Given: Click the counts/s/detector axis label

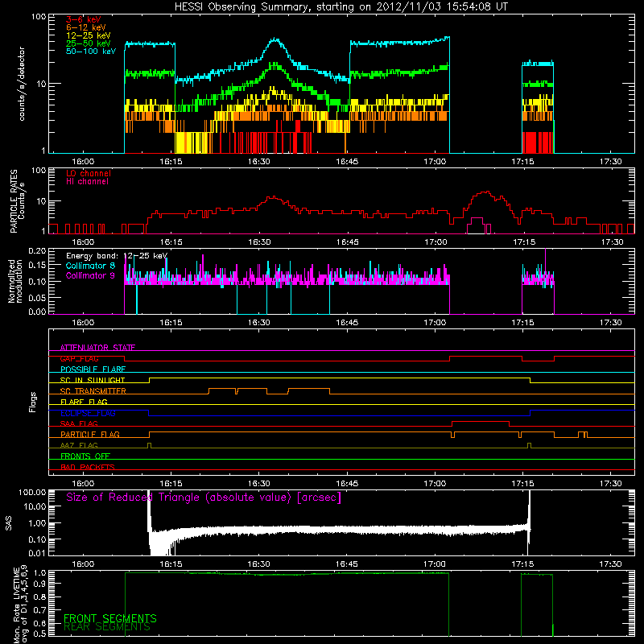Looking at the screenshot, I should [22, 84].
